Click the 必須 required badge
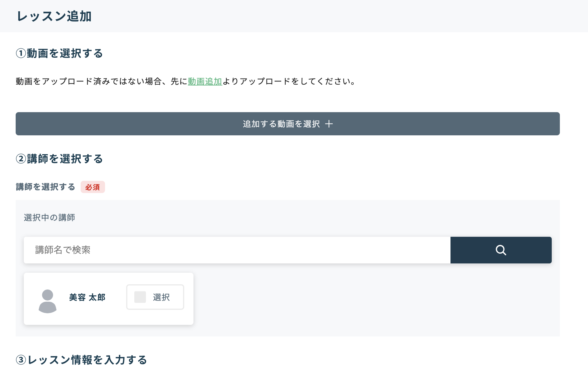 (x=93, y=187)
